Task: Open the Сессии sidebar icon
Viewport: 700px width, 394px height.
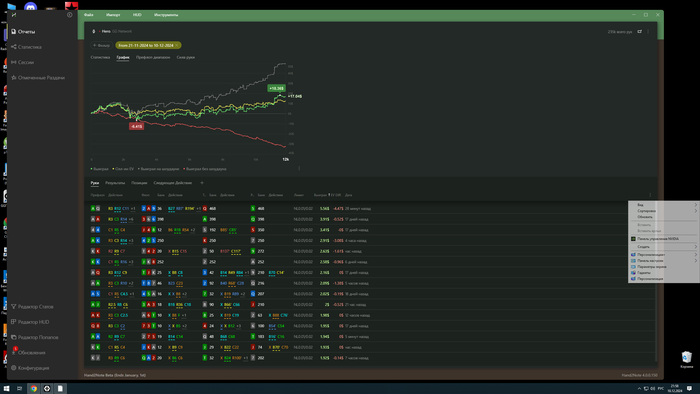Action: click(13, 62)
